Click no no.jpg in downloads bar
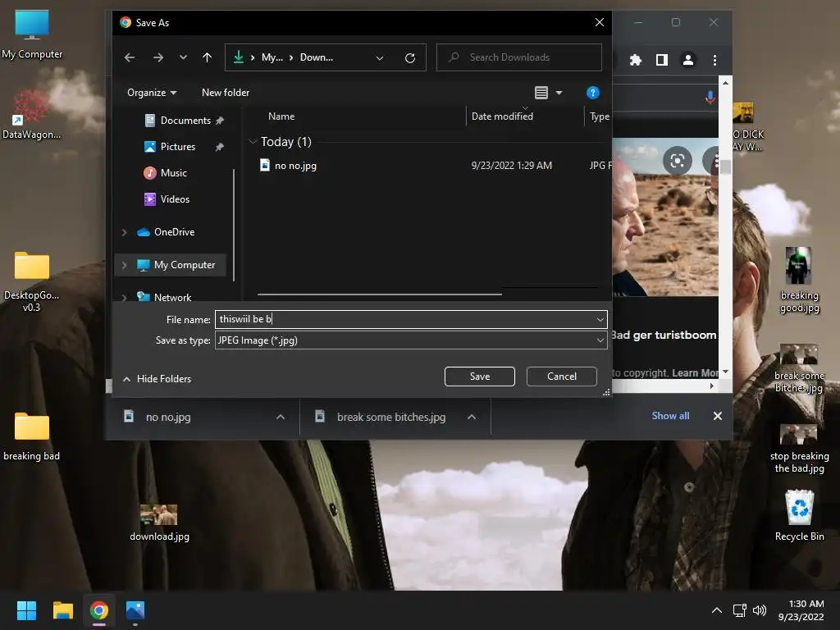Viewport: 840px width, 630px height. [167, 417]
